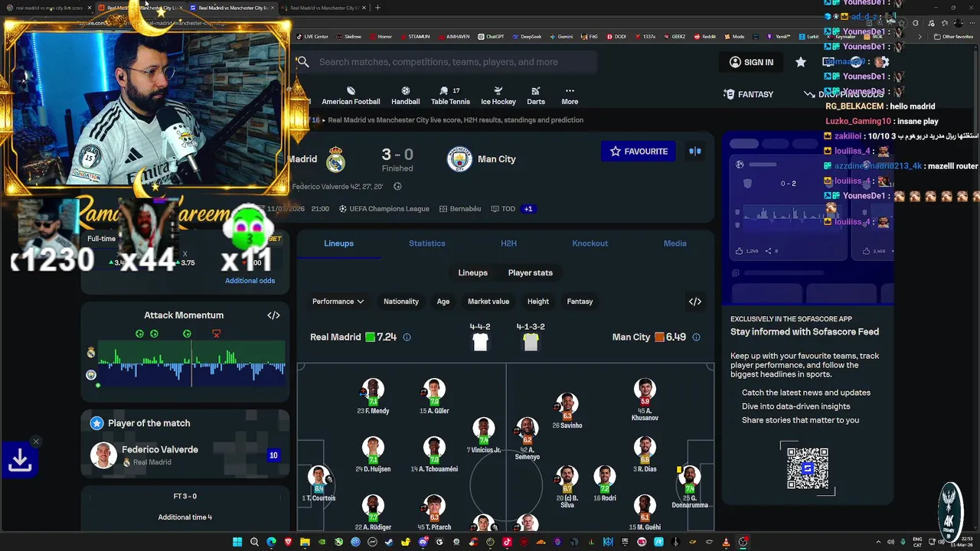This screenshot has width=980, height=551.
Task: Switch to the H2H tab
Action: point(509,243)
